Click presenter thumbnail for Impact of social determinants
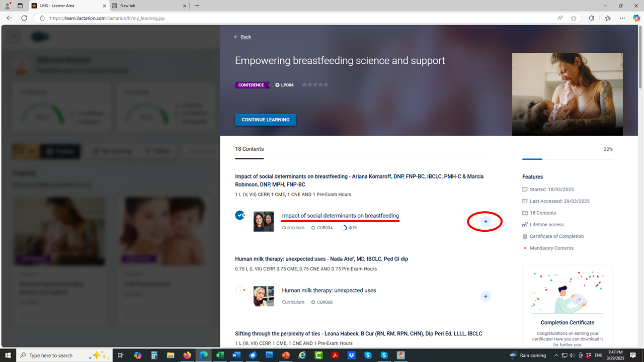644x362 pixels. click(264, 221)
